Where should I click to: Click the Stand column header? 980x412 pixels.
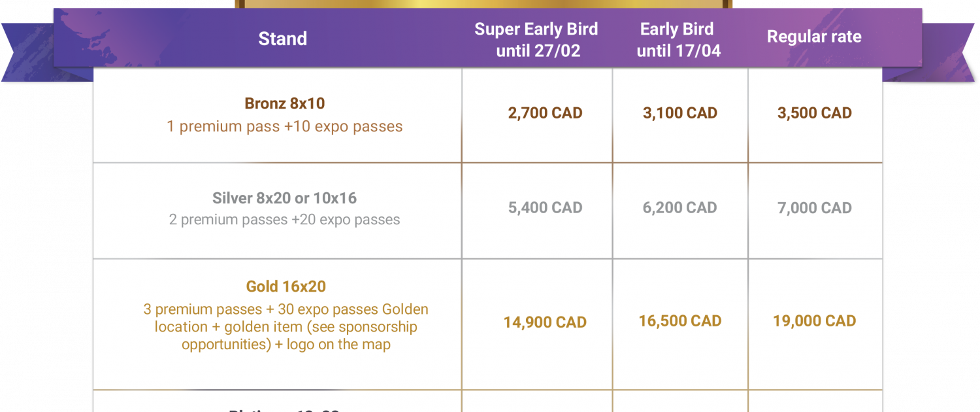click(283, 39)
